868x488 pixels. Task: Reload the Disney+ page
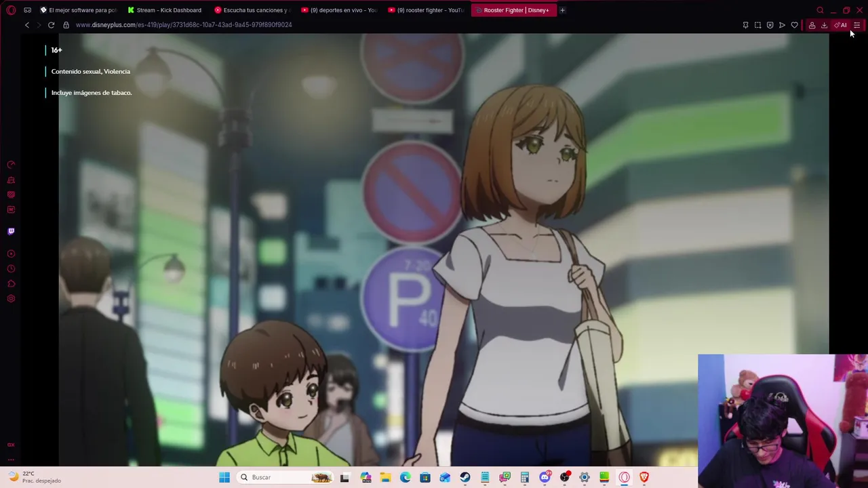click(51, 25)
